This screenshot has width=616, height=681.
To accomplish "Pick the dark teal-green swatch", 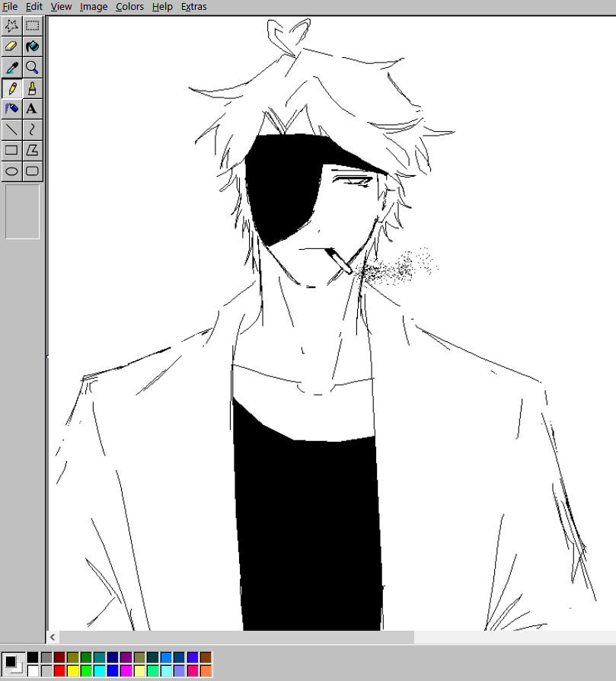I will [153, 657].
